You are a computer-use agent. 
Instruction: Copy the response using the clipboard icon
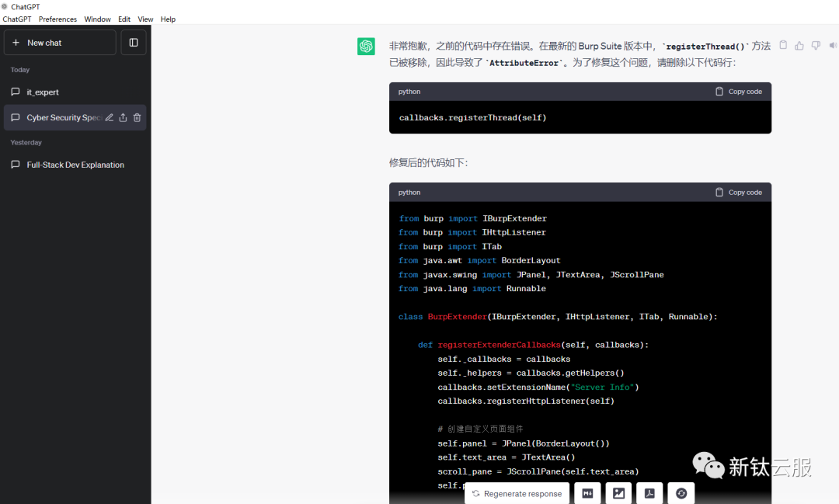[783, 45]
